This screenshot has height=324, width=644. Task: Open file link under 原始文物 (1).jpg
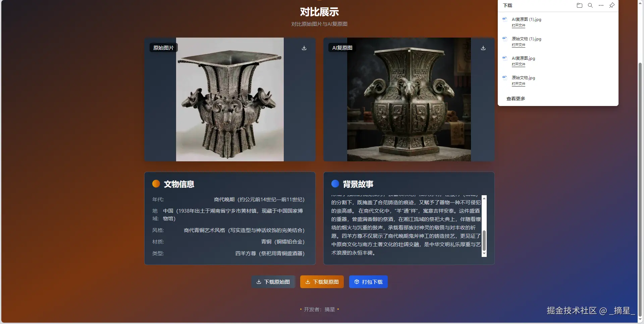(x=519, y=45)
